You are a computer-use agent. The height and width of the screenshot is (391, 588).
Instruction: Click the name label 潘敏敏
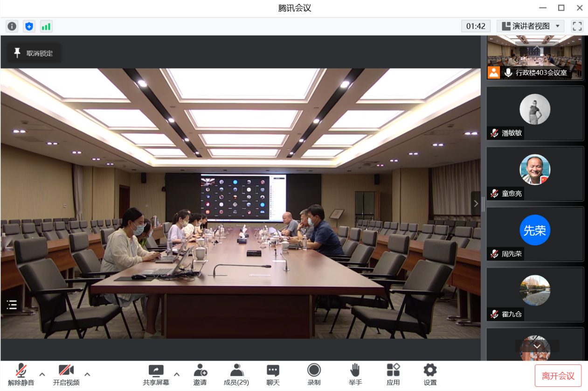point(512,133)
